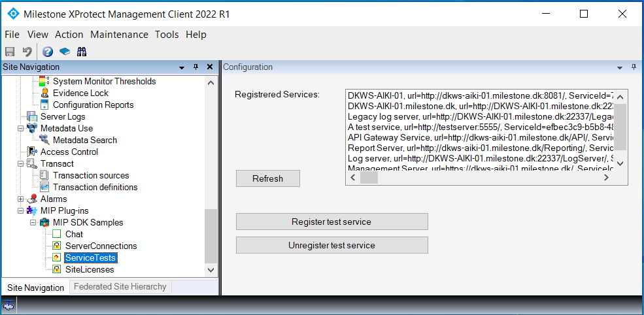Click the MIP Plug-ins puzzle icon

[32, 210]
